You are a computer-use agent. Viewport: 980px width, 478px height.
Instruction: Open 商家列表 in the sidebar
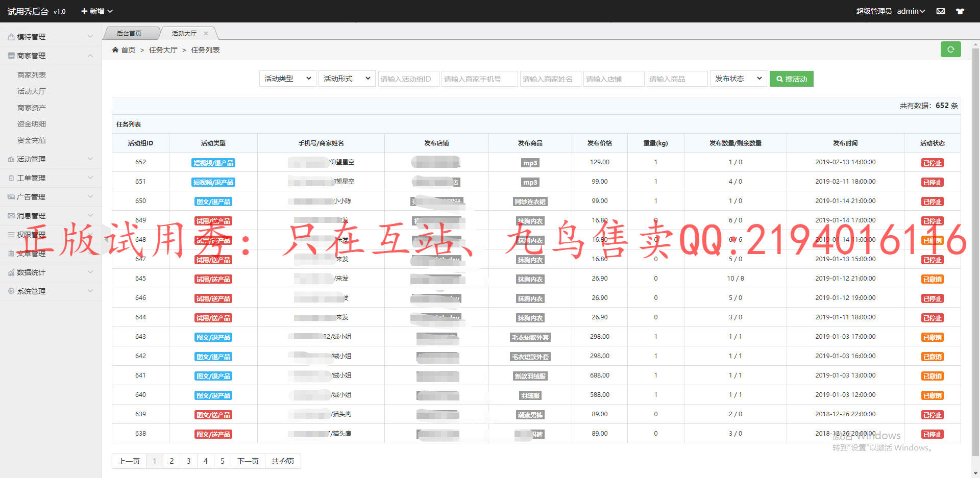coord(32,75)
